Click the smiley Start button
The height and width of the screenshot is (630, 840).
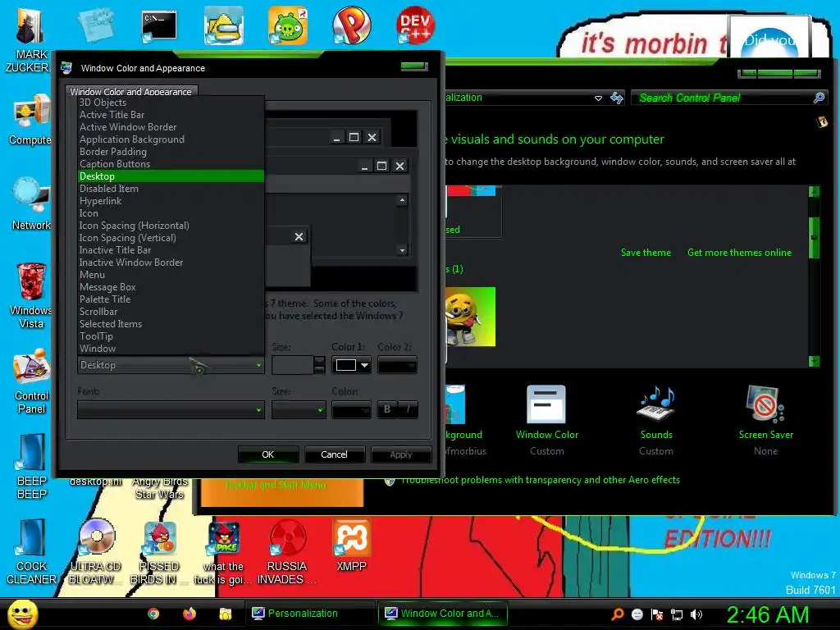[x=22, y=614]
